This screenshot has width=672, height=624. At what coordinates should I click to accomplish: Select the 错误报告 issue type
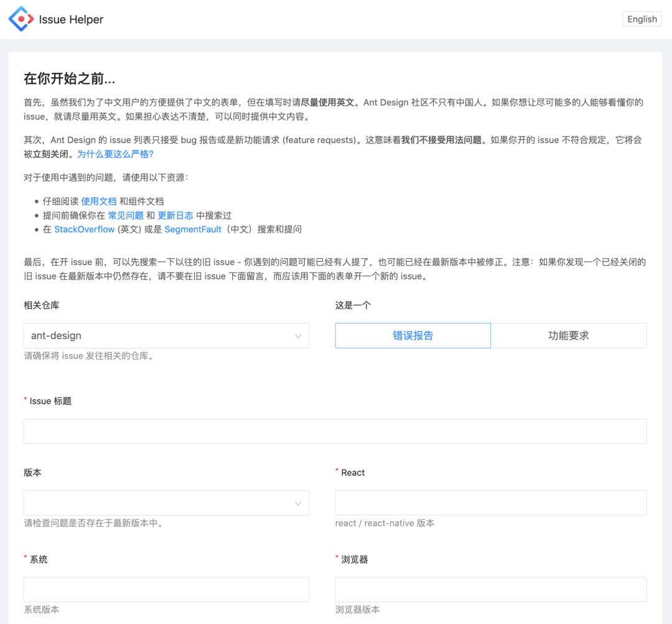pyautogui.click(x=413, y=335)
